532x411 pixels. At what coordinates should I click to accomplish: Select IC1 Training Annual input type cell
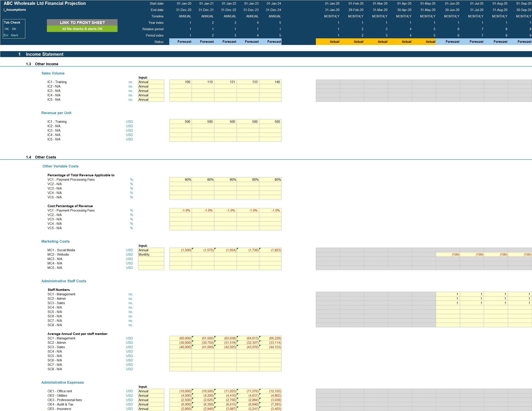[151, 82]
